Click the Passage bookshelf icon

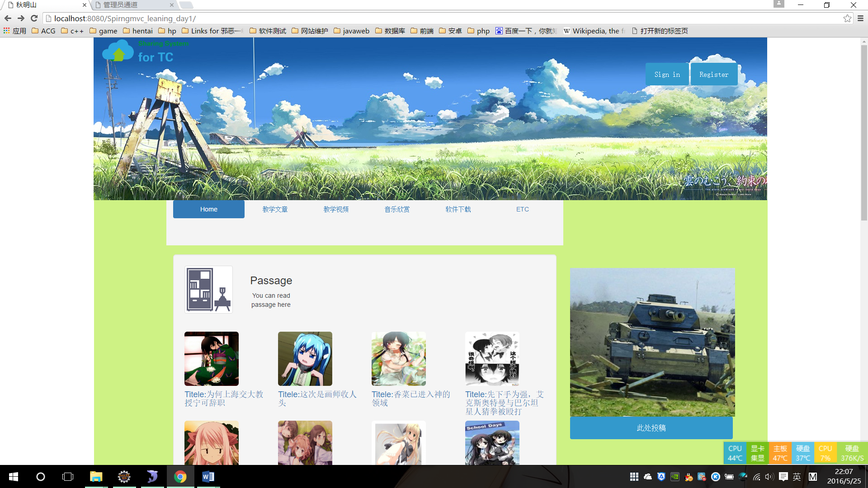click(x=208, y=290)
